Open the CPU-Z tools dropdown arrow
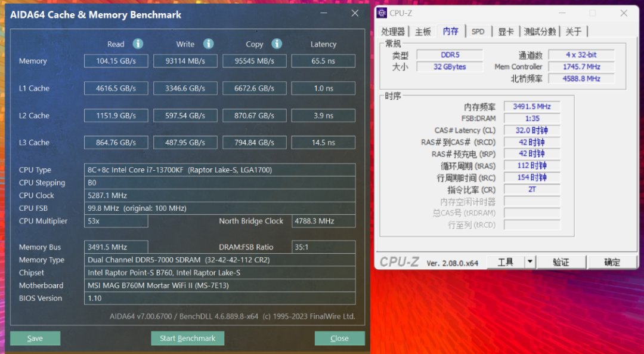644x354 pixels. [530, 262]
